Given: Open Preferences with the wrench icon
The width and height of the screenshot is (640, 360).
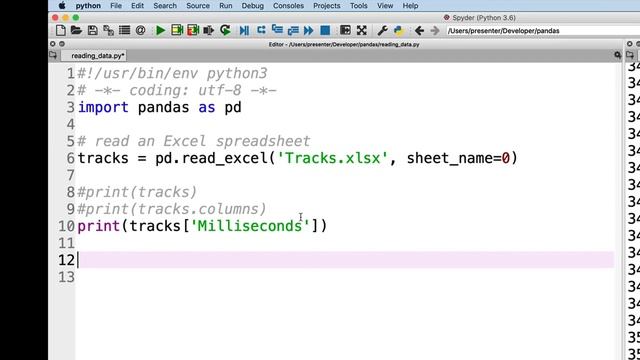Looking at the screenshot, I should [x=382, y=30].
